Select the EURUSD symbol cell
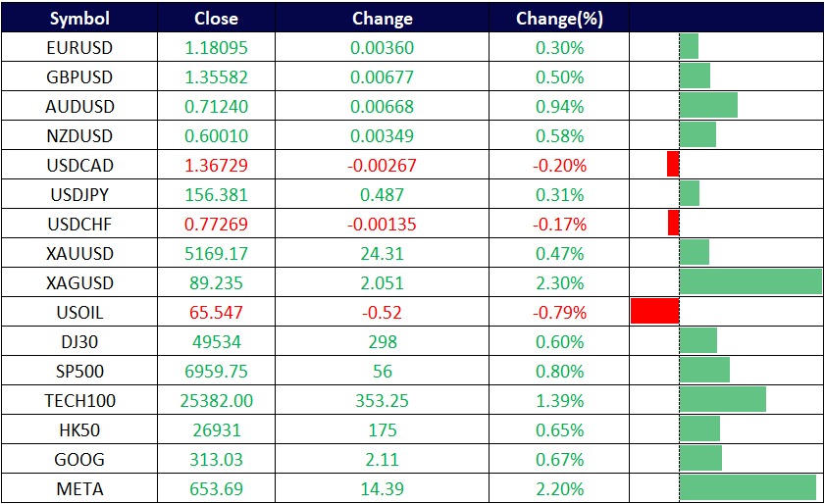Screen dimensions: 825x504 pyautogui.click(x=79, y=47)
